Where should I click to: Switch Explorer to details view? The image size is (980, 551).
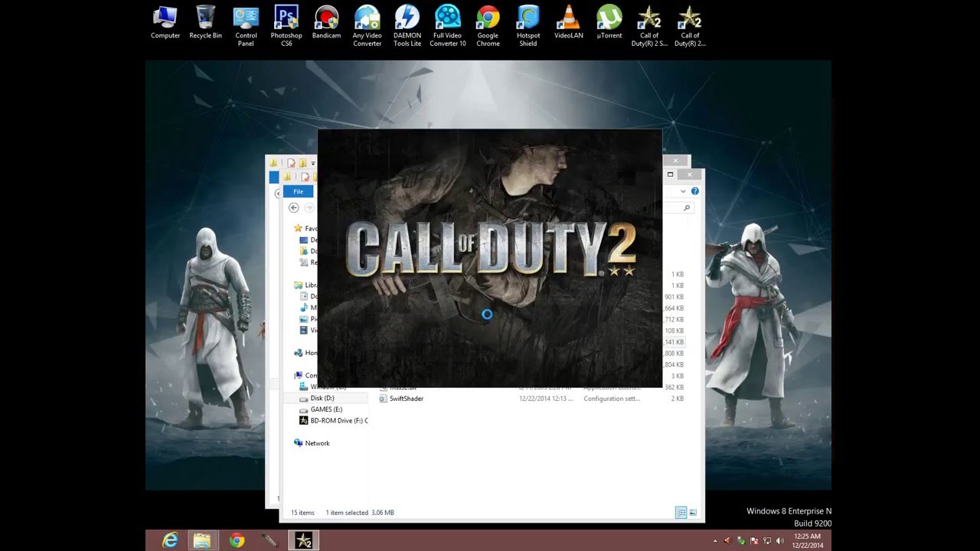pyautogui.click(x=681, y=513)
